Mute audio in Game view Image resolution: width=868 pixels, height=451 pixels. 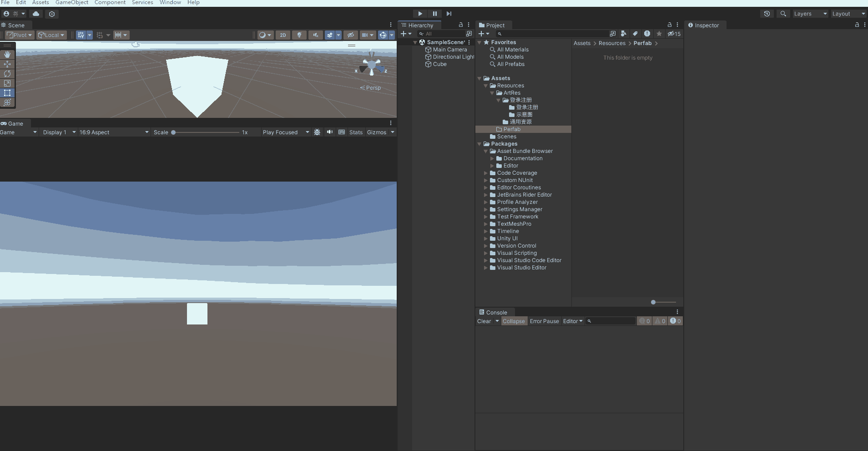point(329,132)
